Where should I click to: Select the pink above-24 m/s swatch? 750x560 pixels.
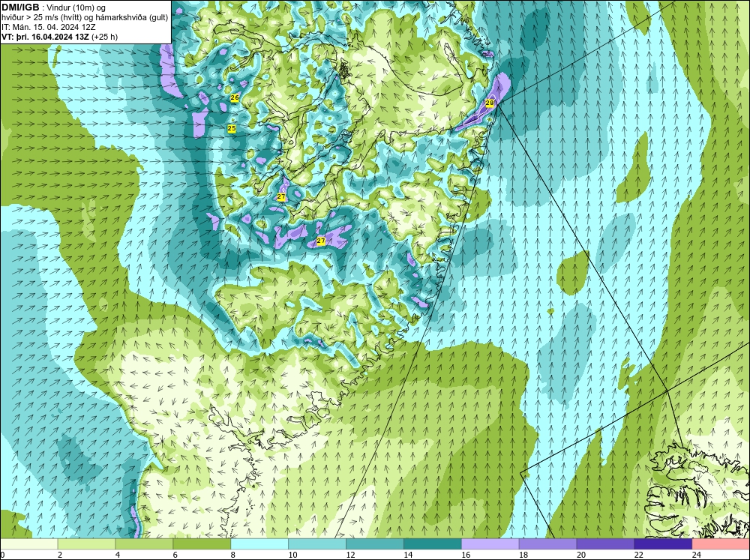[721, 544]
